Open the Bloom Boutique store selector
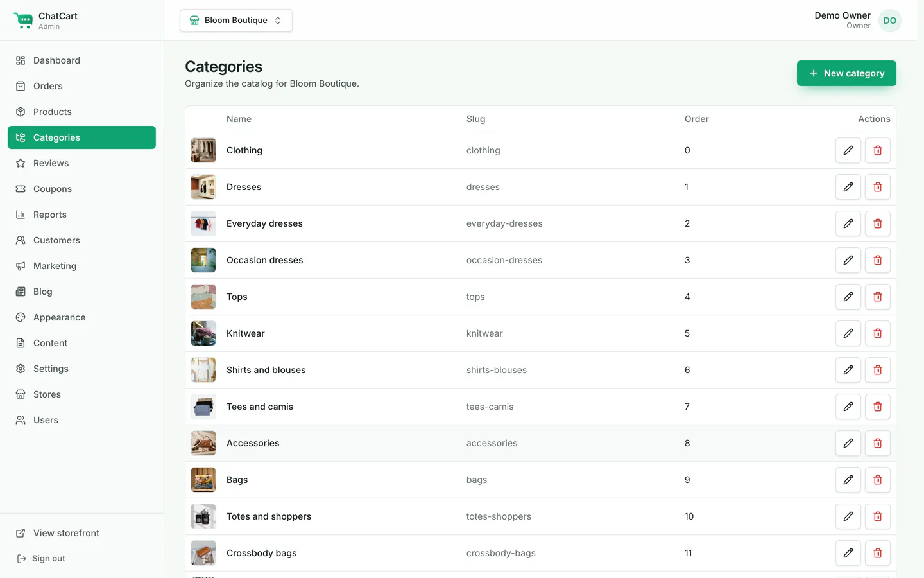The height and width of the screenshot is (578, 924). [x=236, y=21]
